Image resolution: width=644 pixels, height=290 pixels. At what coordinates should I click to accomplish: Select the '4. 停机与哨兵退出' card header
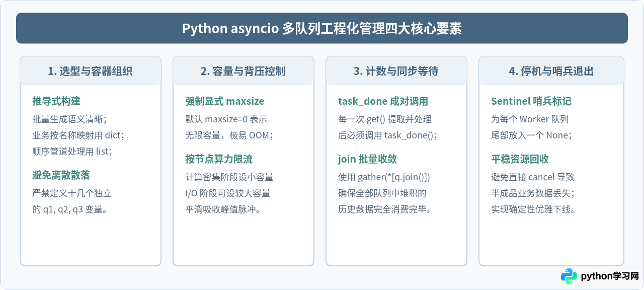click(x=551, y=71)
